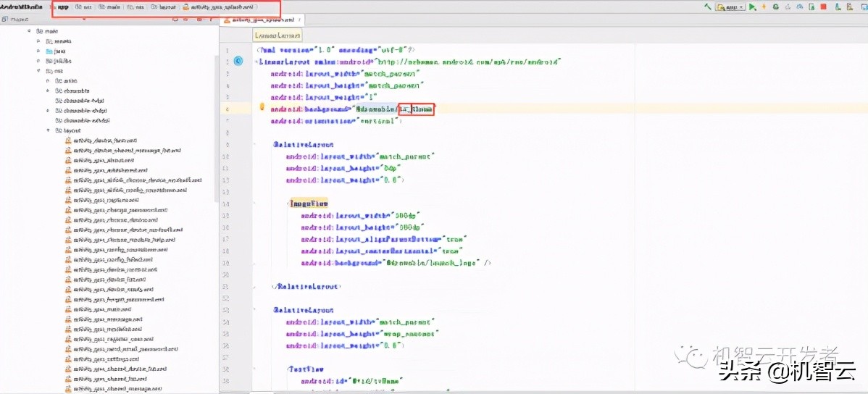Open the app run configuration dropdown
This screenshot has height=394, width=868.
[x=730, y=7]
